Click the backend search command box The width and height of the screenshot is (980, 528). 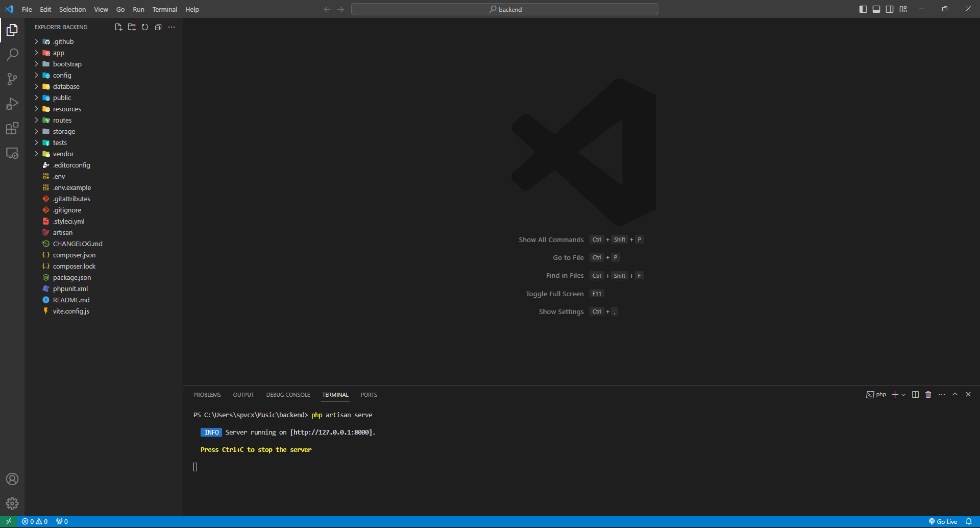coord(504,9)
